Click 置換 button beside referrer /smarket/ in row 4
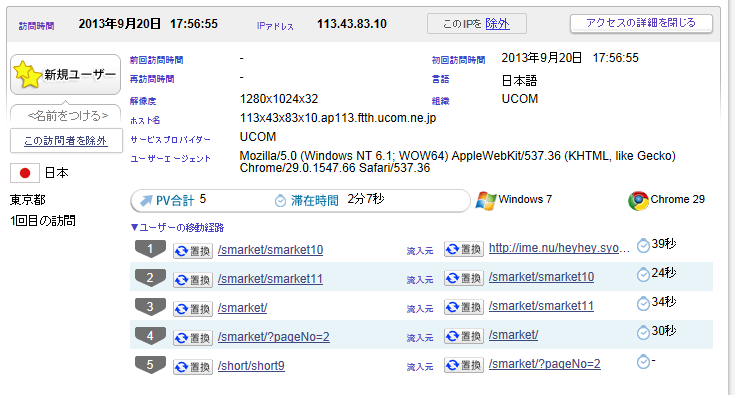 pos(464,336)
